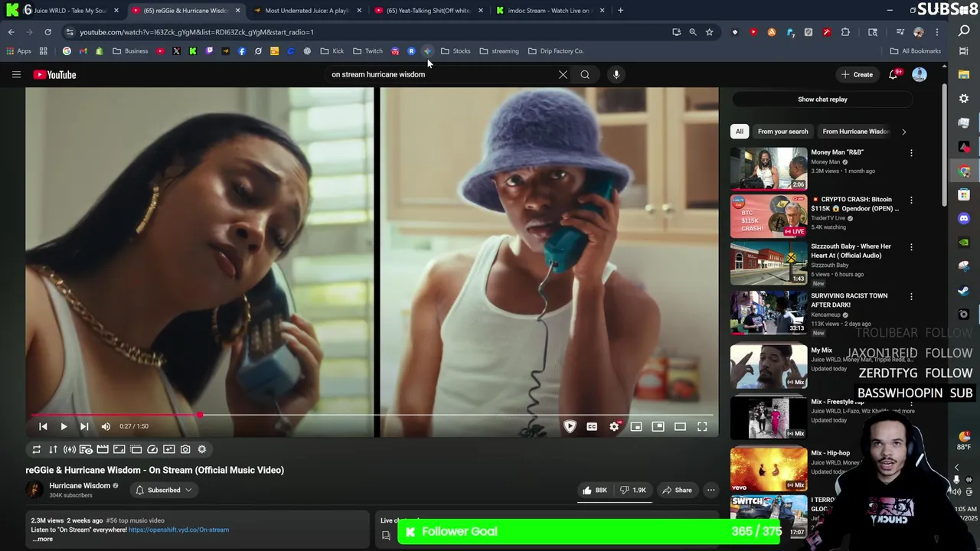Go to the YouTube home logo
The height and width of the screenshot is (551, 980).
pyautogui.click(x=54, y=74)
